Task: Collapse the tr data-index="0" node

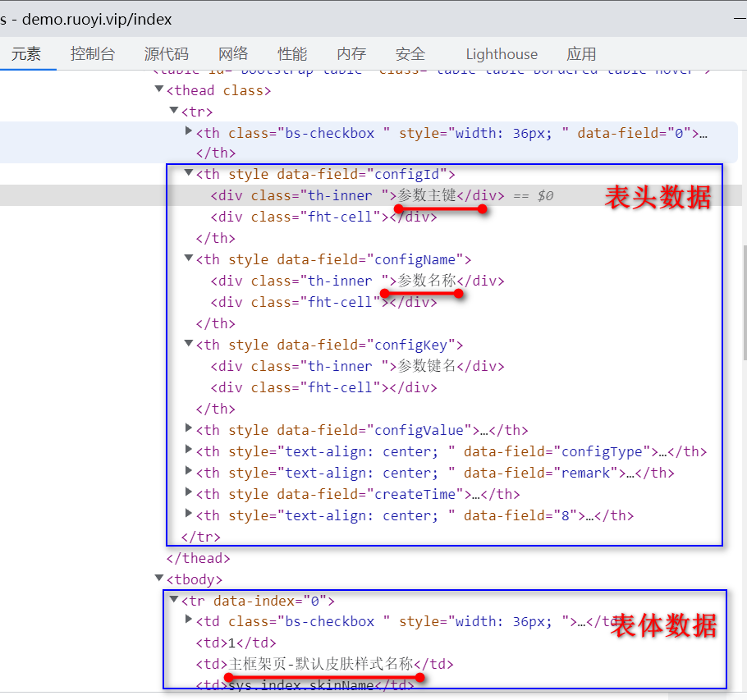Action: [x=174, y=600]
